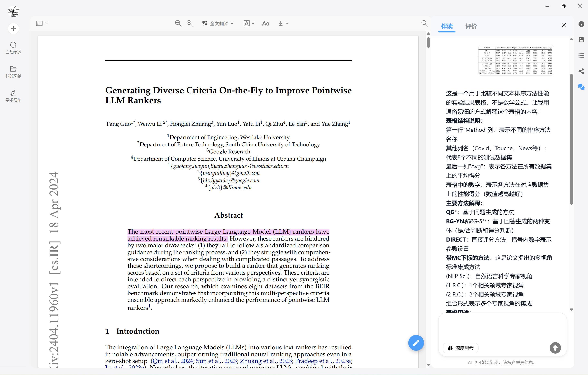The image size is (588, 375).
Task: Click the zoom out magnifier icon
Action: (x=178, y=23)
